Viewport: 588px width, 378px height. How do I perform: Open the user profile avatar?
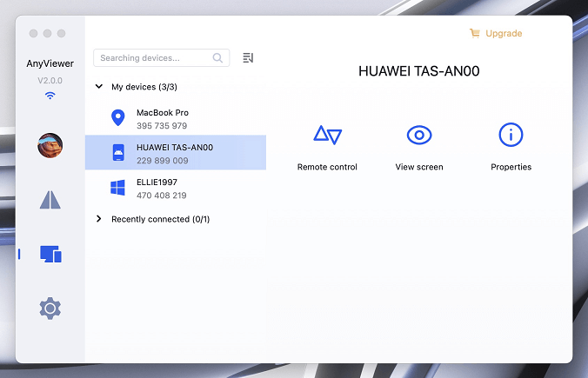50,145
